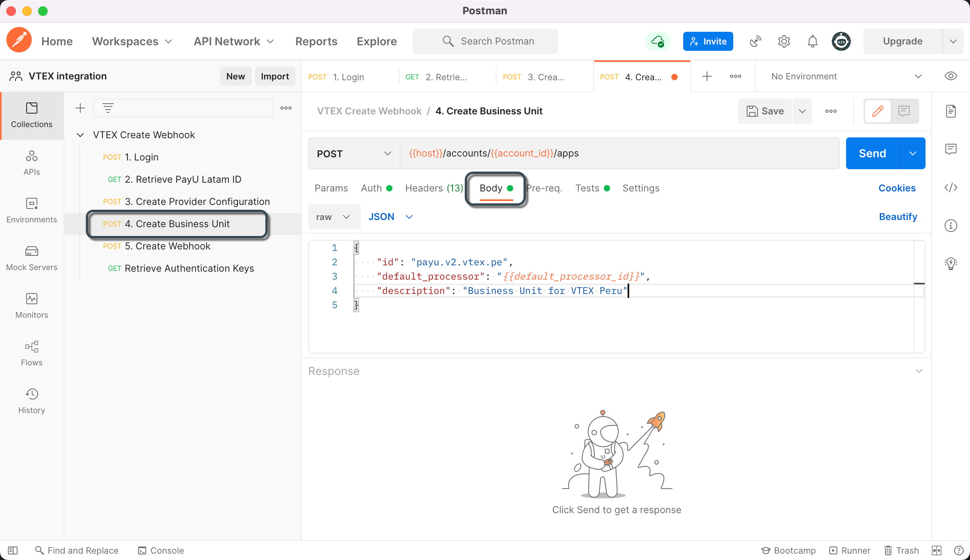Open the settings gear icon
Image resolution: width=970 pixels, height=560 pixels.
(x=784, y=41)
